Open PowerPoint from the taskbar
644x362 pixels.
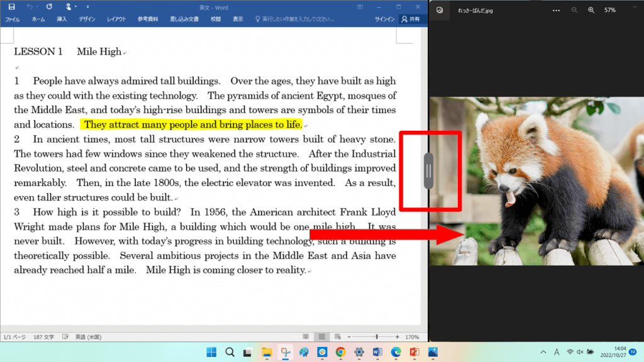tap(414, 352)
